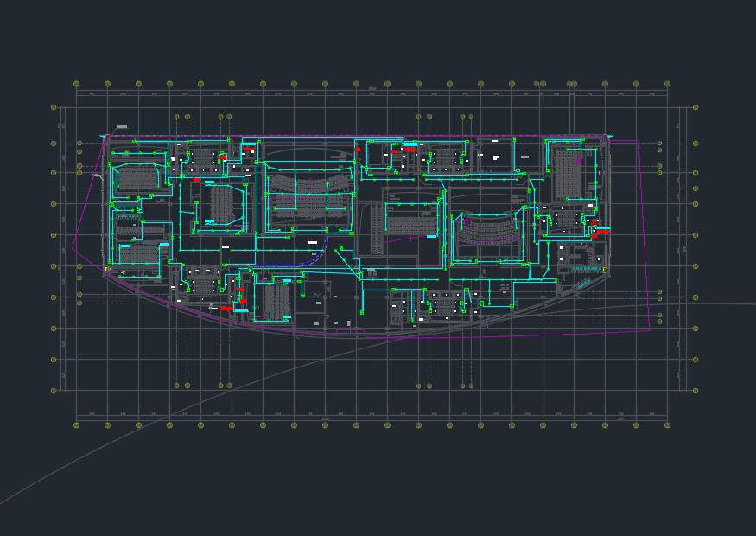Click the wide central seating block between auditoriums
The height and width of the screenshot is (536, 756).
[x=411, y=225]
